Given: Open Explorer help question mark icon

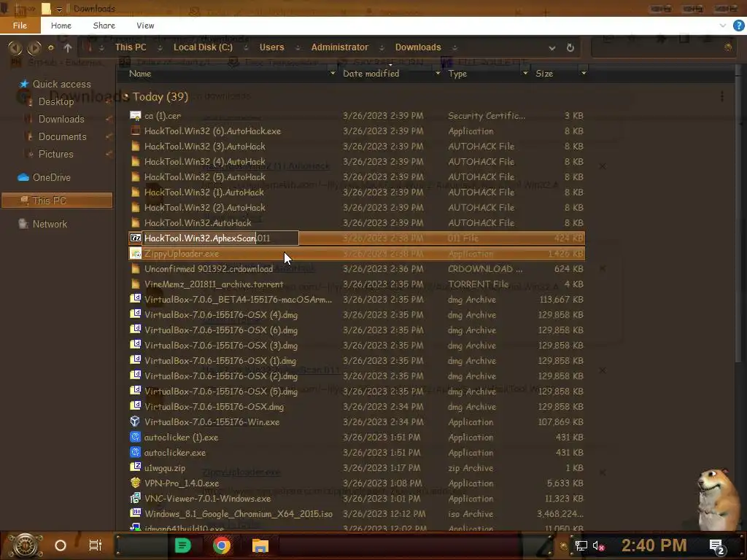Looking at the screenshot, I should pos(738,26).
